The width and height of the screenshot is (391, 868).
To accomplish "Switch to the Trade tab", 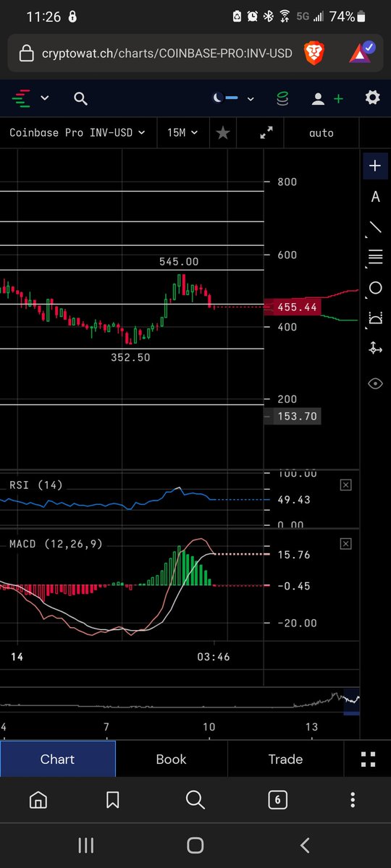I will pos(285,759).
